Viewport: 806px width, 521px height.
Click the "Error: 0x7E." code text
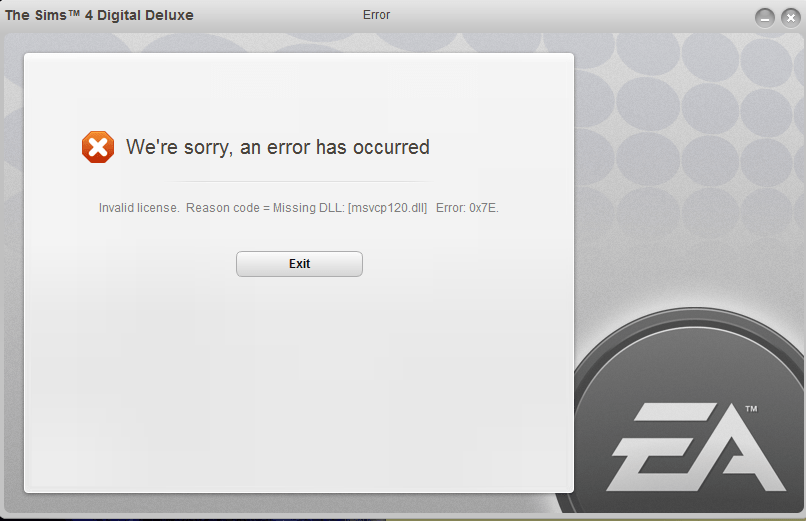click(x=467, y=208)
